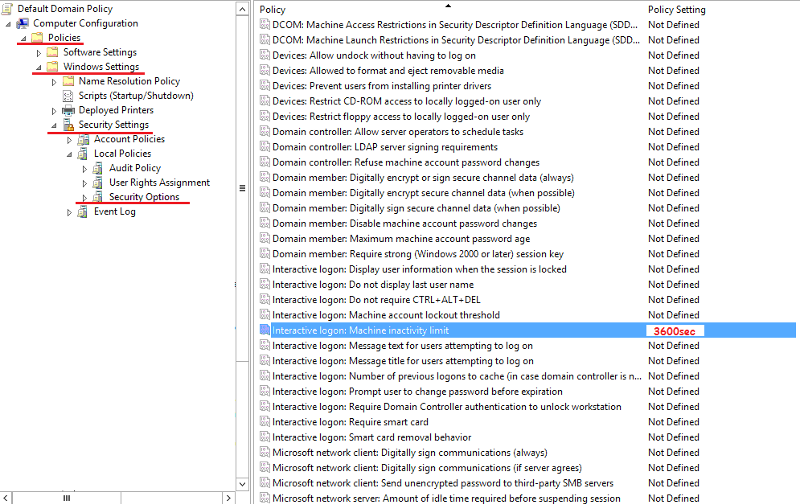Click the DCOM Machine Access Restrictions policy icon
Image resolution: width=800 pixels, height=504 pixels.
pos(265,24)
